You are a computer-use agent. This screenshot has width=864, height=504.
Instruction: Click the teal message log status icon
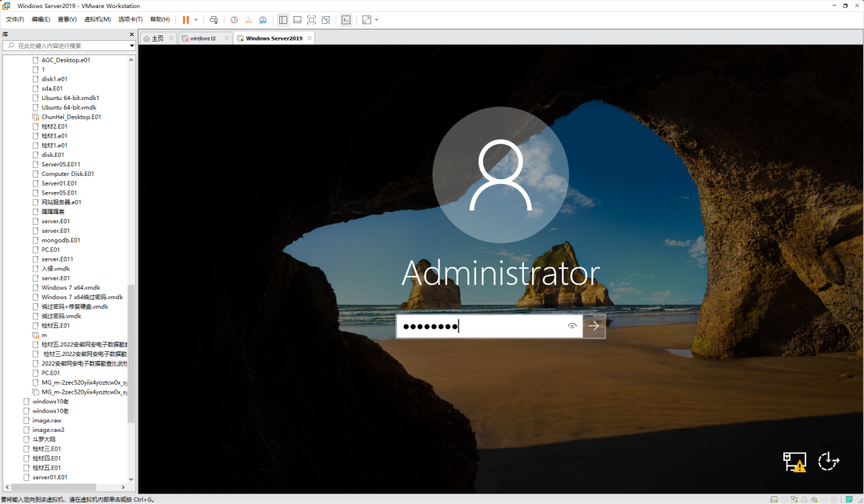[849, 499]
